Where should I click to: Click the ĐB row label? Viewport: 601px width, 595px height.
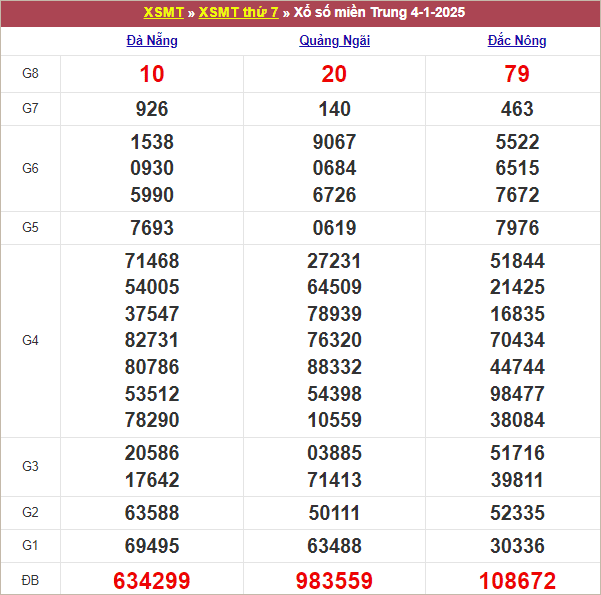click(x=30, y=580)
